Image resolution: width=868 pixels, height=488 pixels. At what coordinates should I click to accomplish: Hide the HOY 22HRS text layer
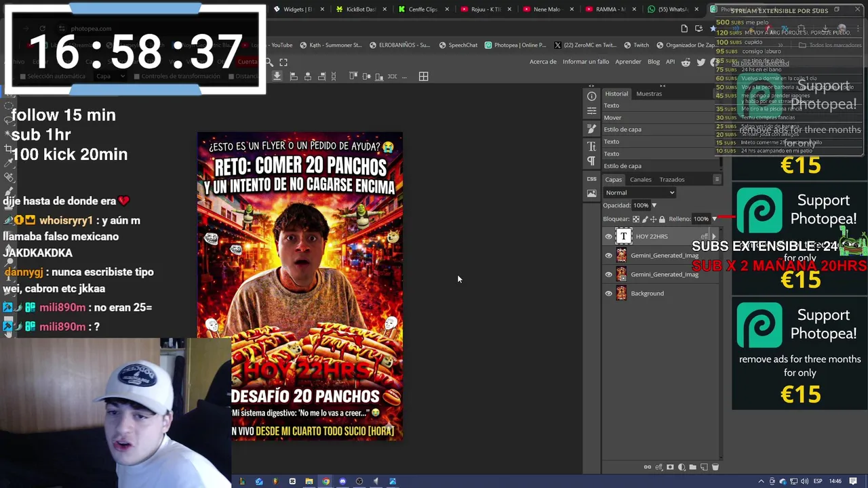pyautogui.click(x=608, y=237)
